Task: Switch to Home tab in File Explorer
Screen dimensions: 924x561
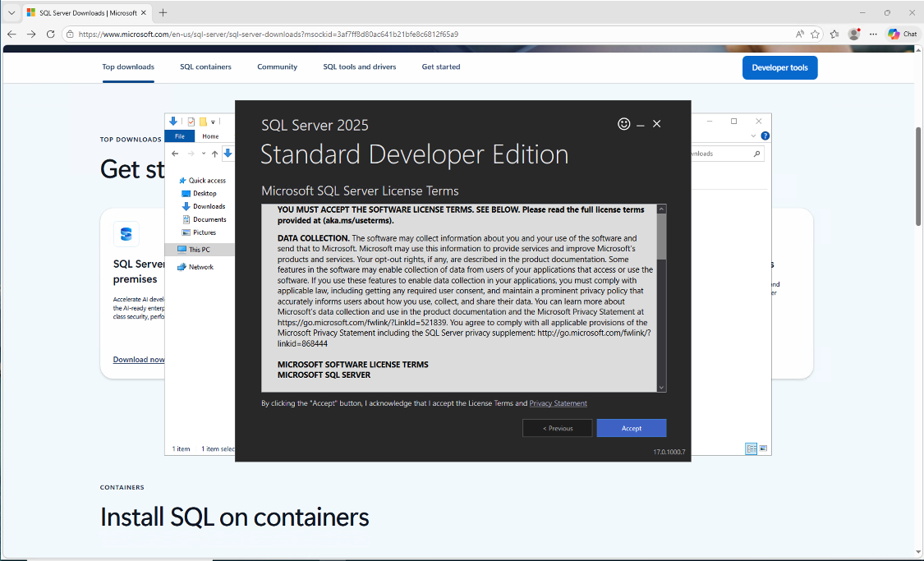Action: pyautogui.click(x=210, y=136)
